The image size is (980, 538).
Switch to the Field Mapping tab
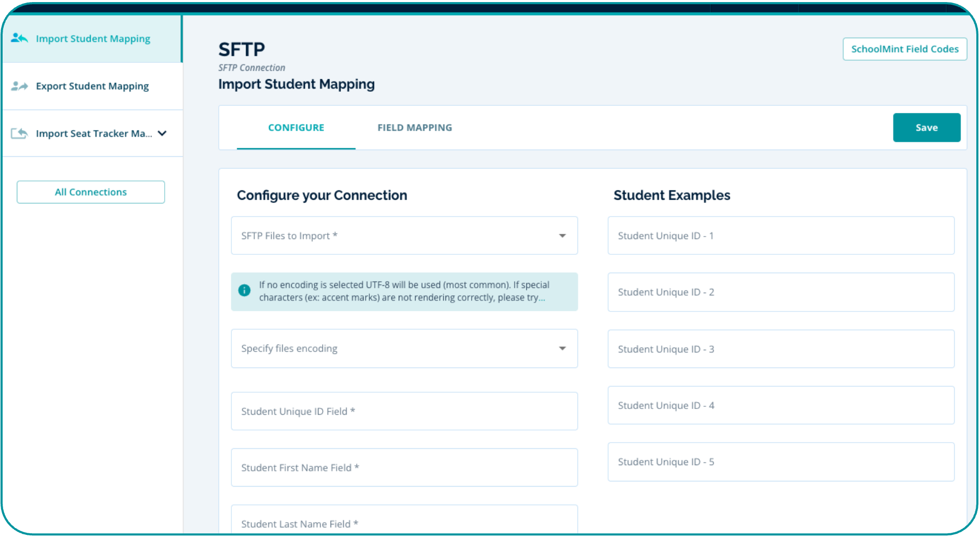pos(414,127)
